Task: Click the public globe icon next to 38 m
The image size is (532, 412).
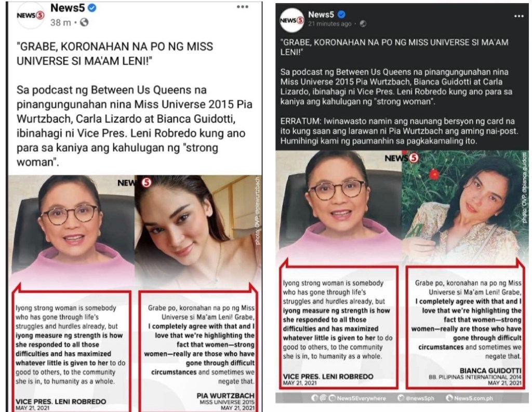Action: pos(84,22)
